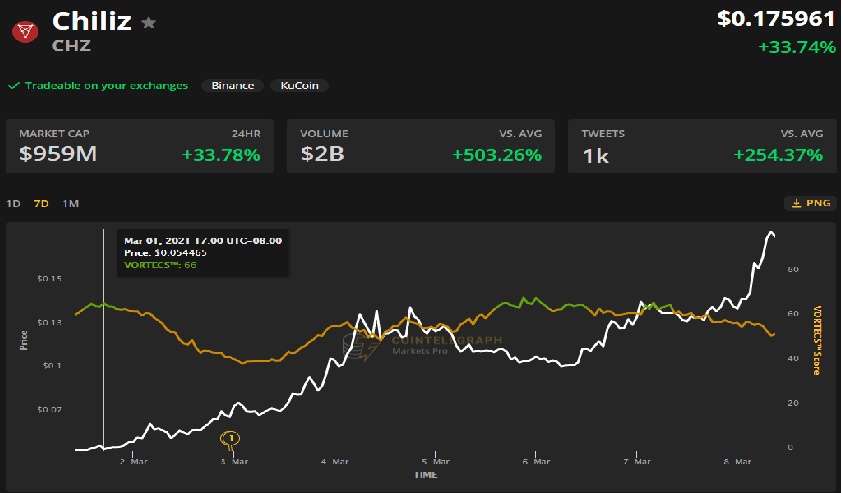Image resolution: width=843 pixels, height=493 pixels.
Task: Click the lightning news marker on chart
Action: pyautogui.click(x=230, y=440)
